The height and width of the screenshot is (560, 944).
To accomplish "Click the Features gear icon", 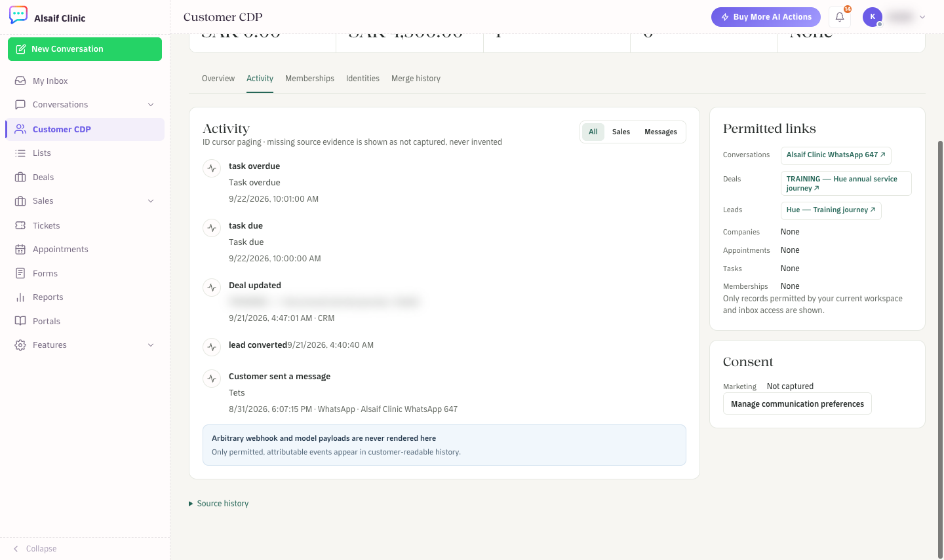I will (20, 345).
